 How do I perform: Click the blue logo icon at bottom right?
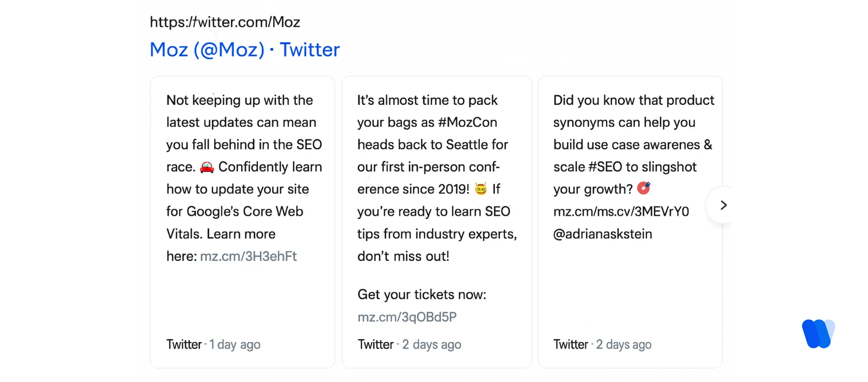818,333
